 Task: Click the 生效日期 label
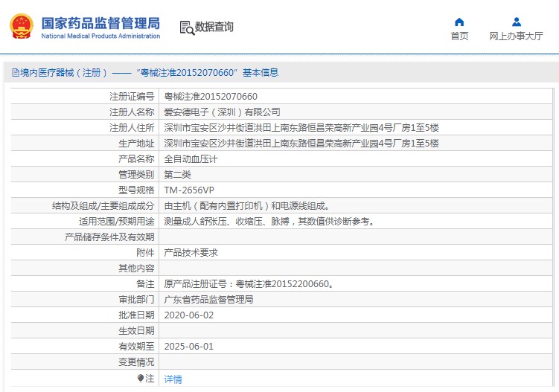point(136,331)
